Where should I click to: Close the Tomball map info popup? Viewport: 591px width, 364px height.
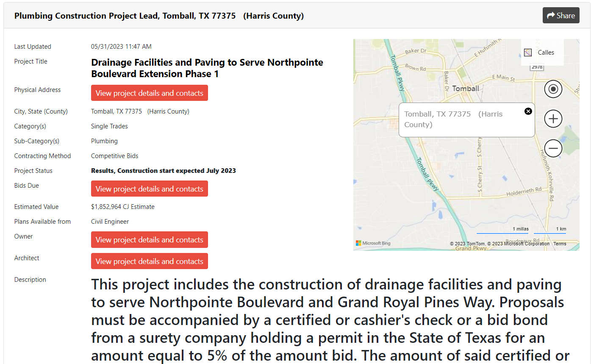[528, 111]
